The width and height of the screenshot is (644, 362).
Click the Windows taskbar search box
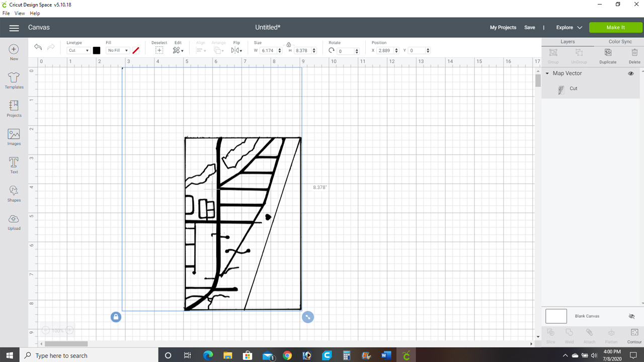[x=90, y=355]
